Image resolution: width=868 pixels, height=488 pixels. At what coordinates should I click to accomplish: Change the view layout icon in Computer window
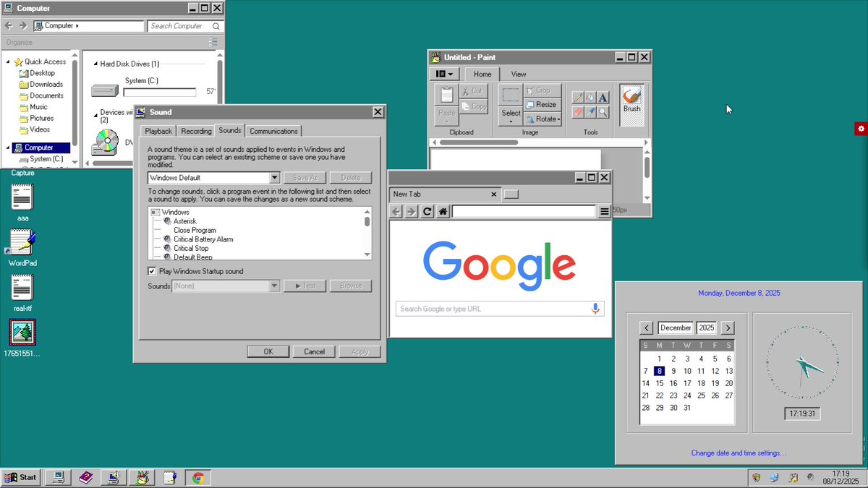click(213, 43)
